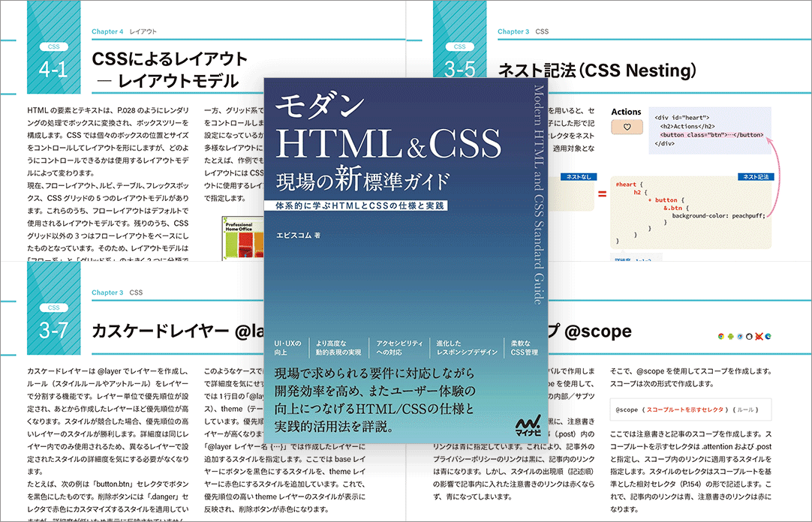Image resolution: width=812 pixels, height=522 pixels.
Task: Click the Chrome browser support icon
Action: click(x=721, y=337)
